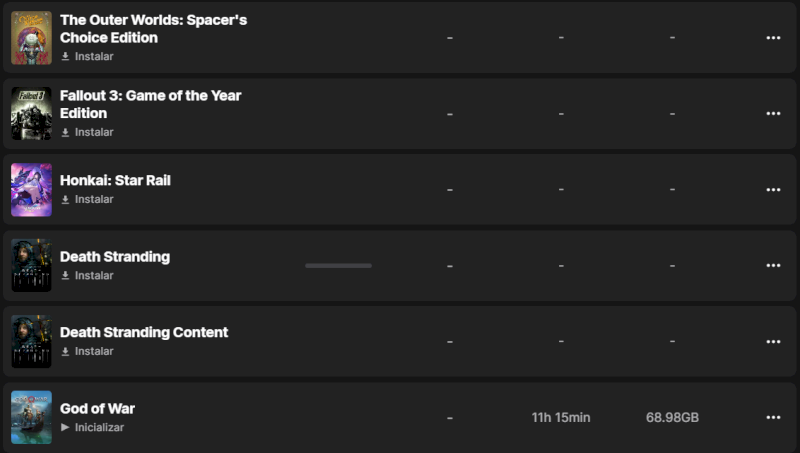Viewport: 800px width, 453px height.
Task: Click Honkai: Star Rail cover image
Action: tap(31, 189)
